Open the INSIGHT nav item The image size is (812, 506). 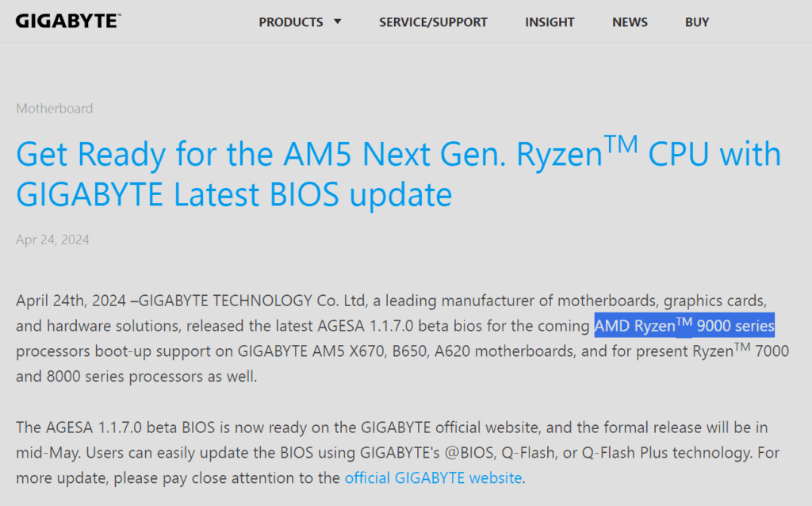(550, 22)
